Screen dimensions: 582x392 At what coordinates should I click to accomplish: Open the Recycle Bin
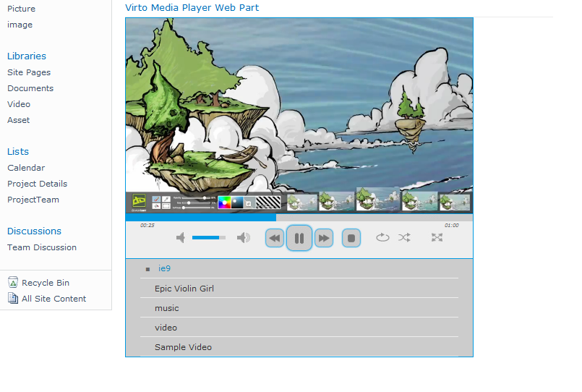tap(46, 283)
